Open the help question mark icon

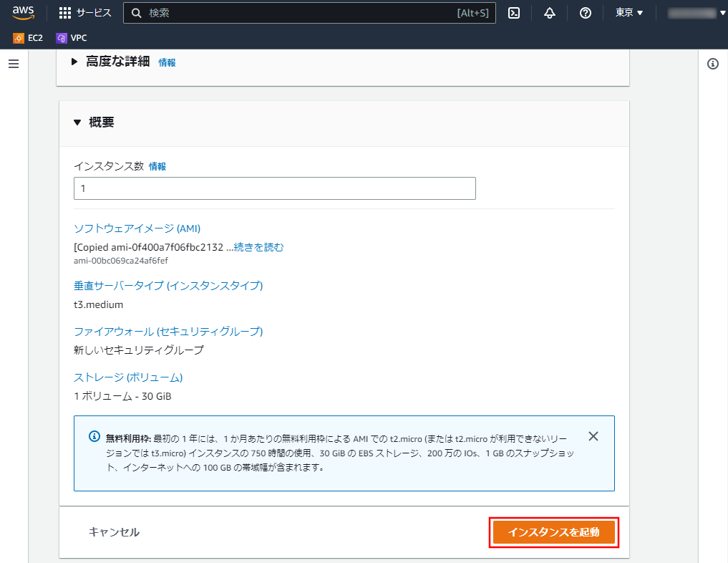click(586, 13)
